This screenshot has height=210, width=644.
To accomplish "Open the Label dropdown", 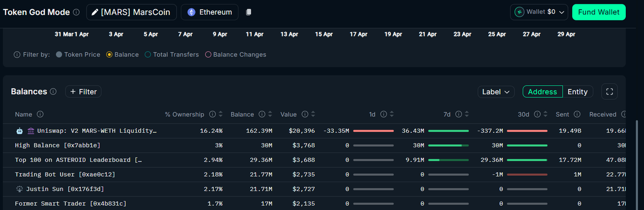I will (496, 92).
